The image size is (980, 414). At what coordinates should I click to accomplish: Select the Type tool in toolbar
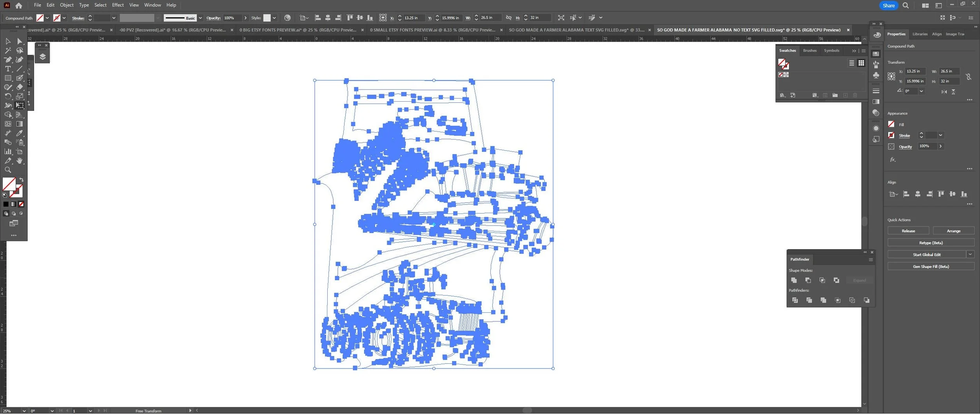pos(8,69)
